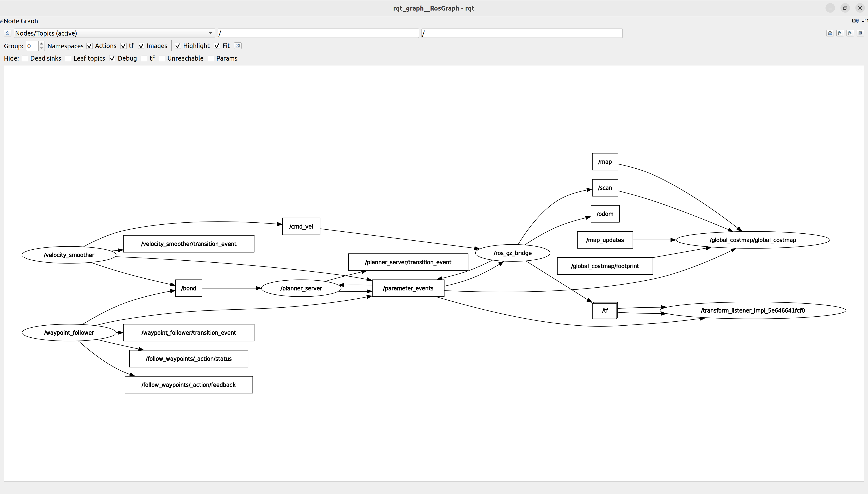Click the /map_updates topic box
The image size is (868, 494).
pyautogui.click(x=605, y=240)
